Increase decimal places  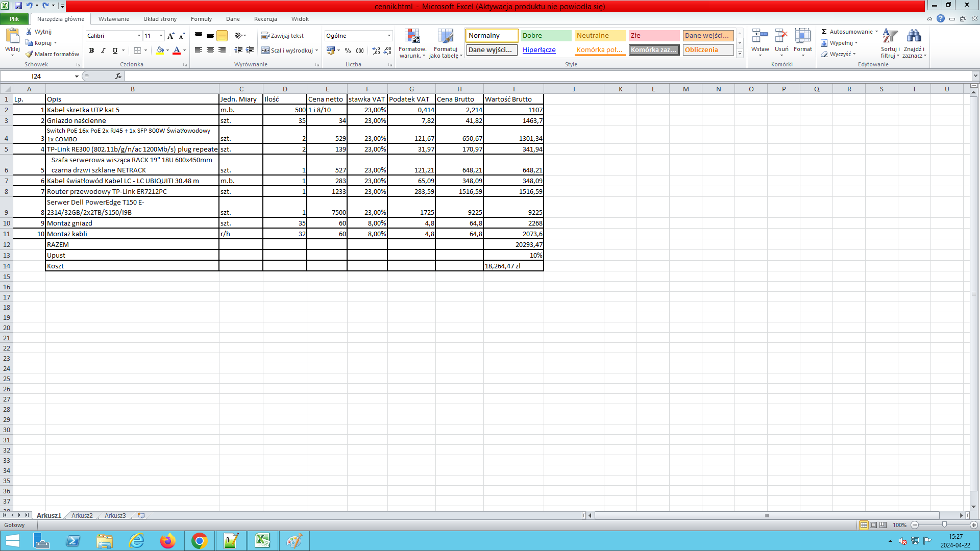(x=376, y=51)
